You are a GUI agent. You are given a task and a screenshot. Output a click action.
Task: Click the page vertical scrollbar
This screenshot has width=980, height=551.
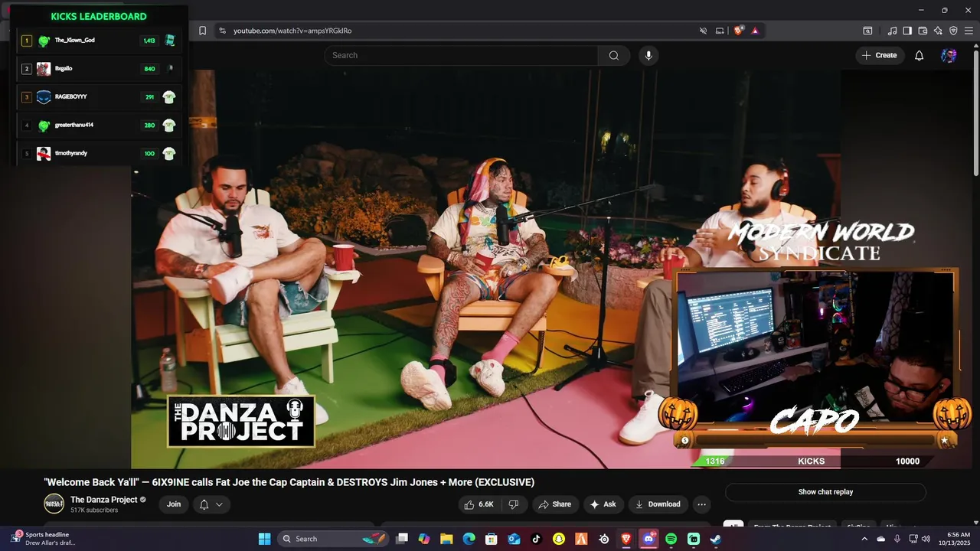975,115
